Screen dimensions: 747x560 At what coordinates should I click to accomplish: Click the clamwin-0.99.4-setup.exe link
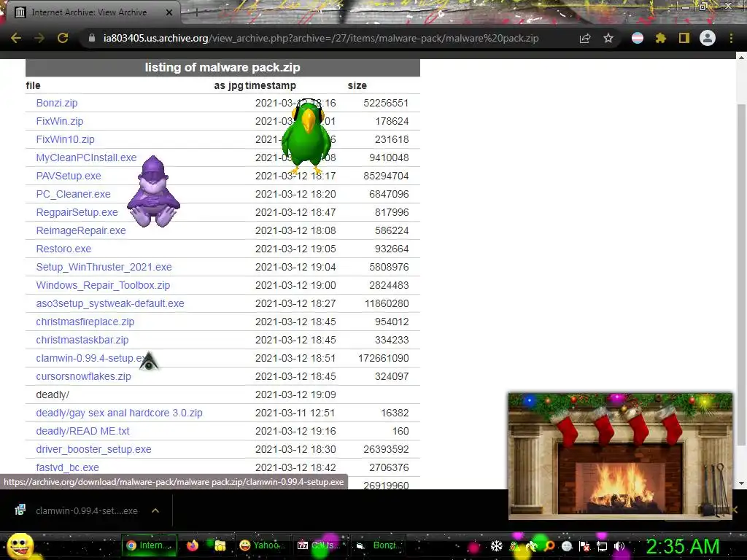pos(92,358)
